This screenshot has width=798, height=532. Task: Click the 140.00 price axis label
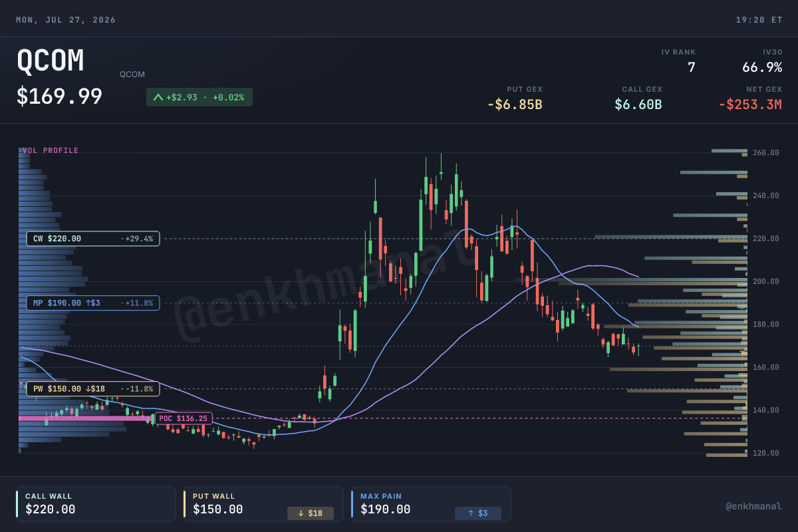coord(766,410)
